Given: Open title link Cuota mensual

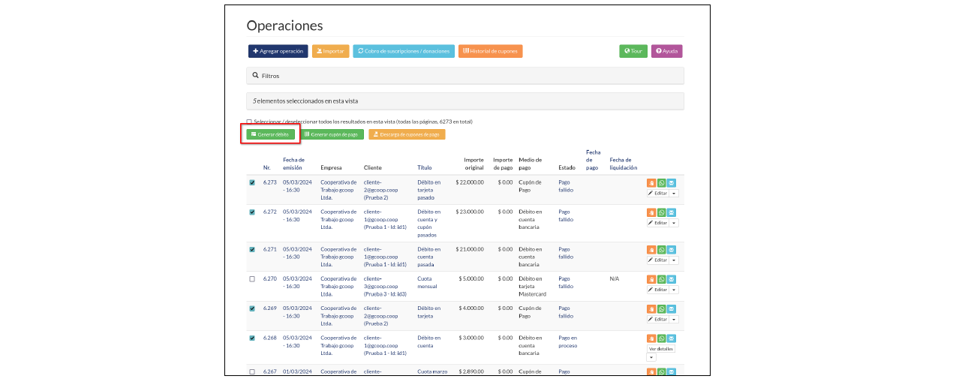Looking at the screenshot, I should [427, 282].
